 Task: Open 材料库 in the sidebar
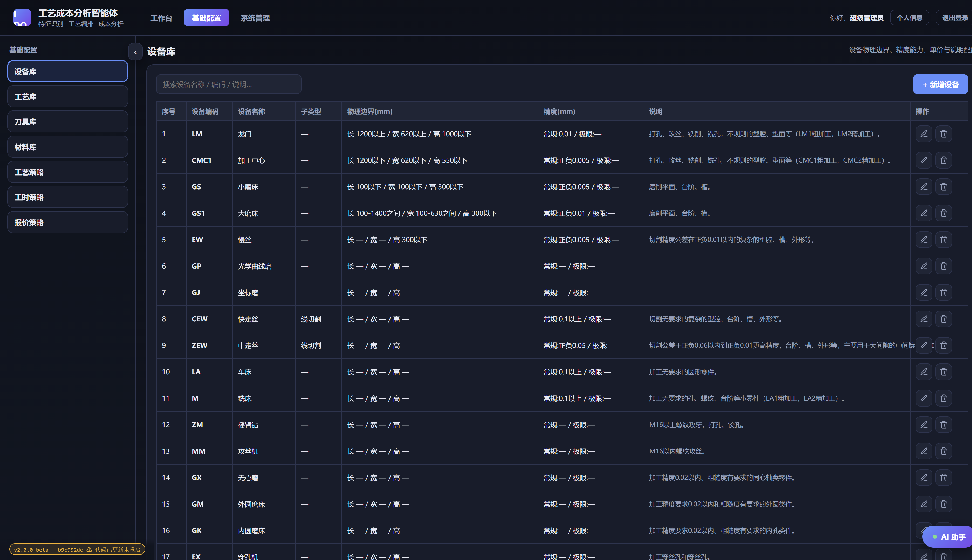(68, 147)
